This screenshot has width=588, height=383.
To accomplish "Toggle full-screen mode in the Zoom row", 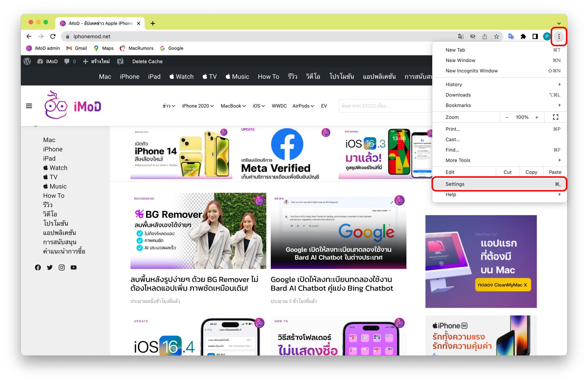I will [555, 117].
